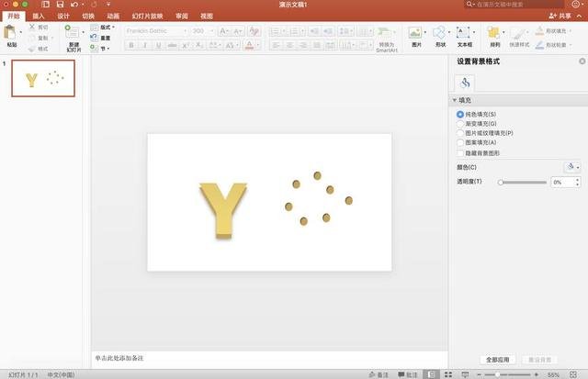Click the Text Box (文本框) icon
Viewport: 588px width, 379px height.
464,32
